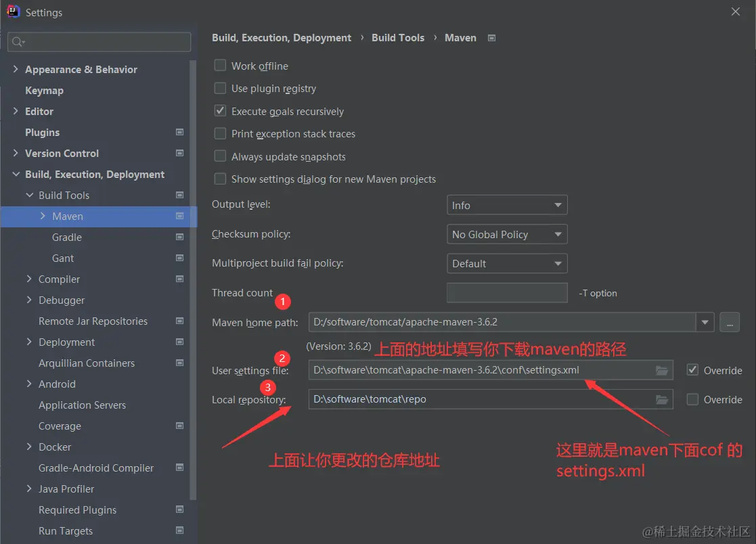Collapse the Build Tools tree node

point(29,195)
